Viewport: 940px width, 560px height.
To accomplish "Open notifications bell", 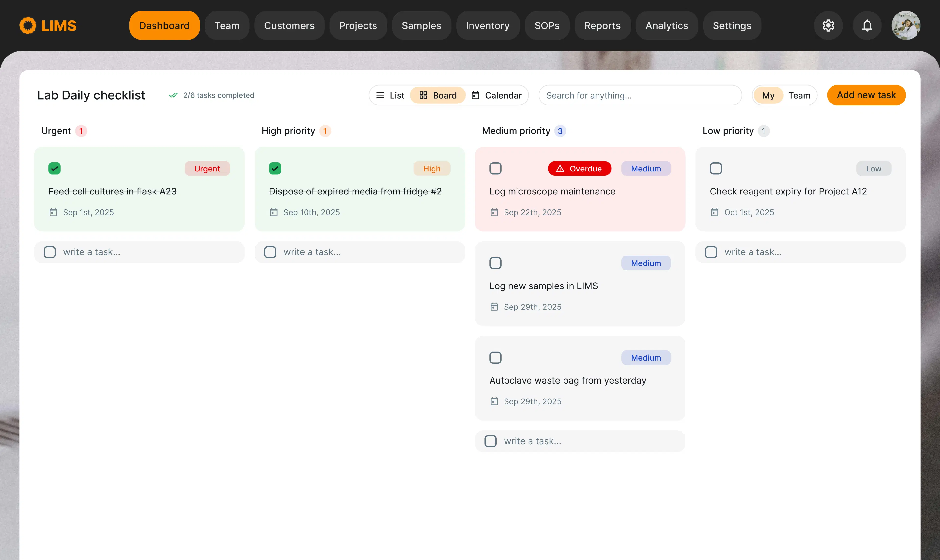I will coord(867,25).
